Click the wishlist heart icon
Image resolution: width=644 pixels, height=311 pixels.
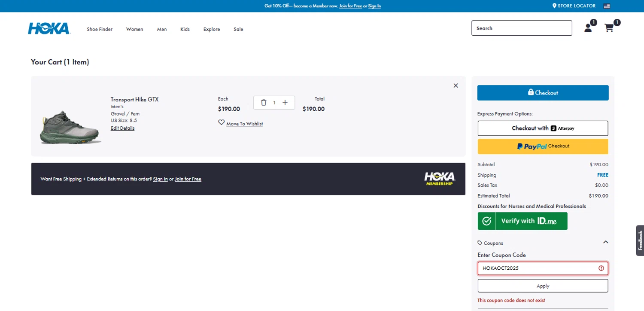pos(222,122)
